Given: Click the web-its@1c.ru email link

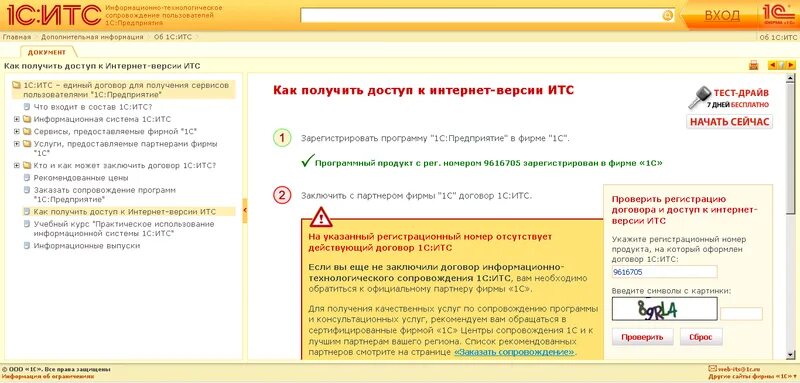Looking at the screenshot, I should 739,368.
